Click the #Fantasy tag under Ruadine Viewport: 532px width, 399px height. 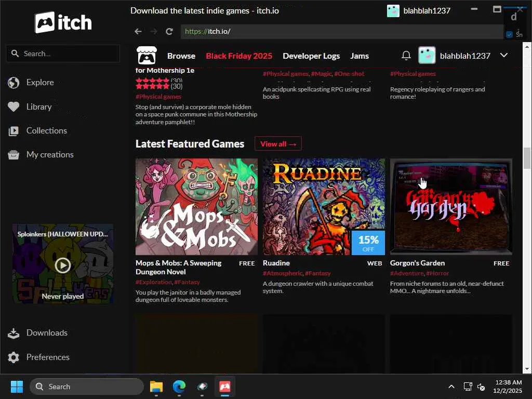[317, 273]
